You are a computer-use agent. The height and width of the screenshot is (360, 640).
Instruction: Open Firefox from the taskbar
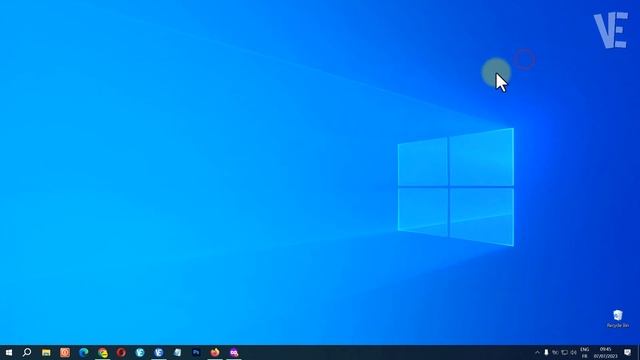click(x=215, y=352)
